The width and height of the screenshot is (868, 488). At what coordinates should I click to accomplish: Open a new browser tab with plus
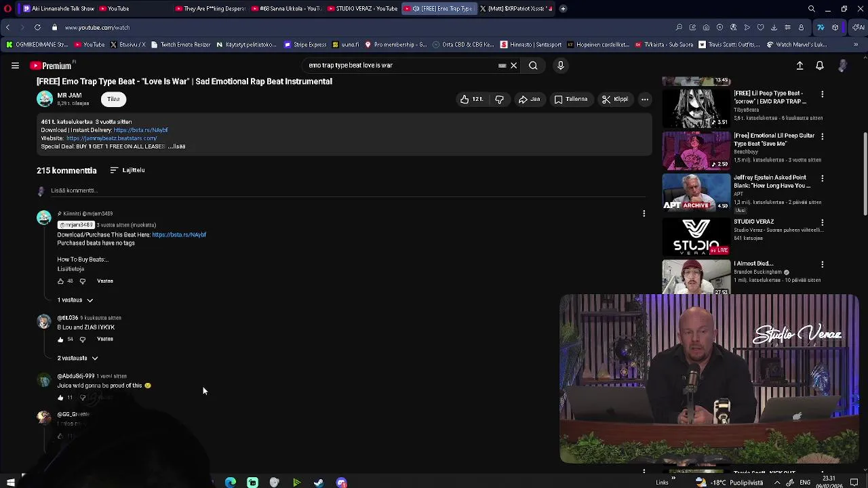[563, 9]
